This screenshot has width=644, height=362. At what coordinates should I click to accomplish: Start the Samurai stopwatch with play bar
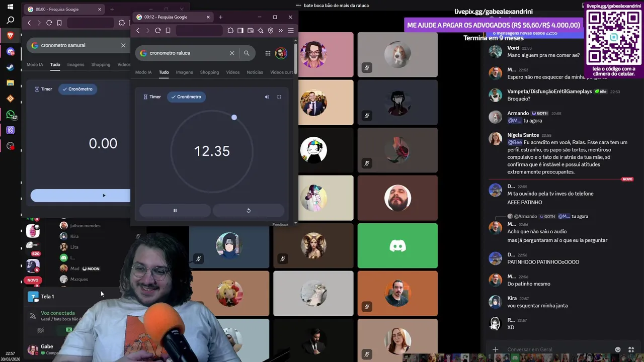click(x=80, y=195)
